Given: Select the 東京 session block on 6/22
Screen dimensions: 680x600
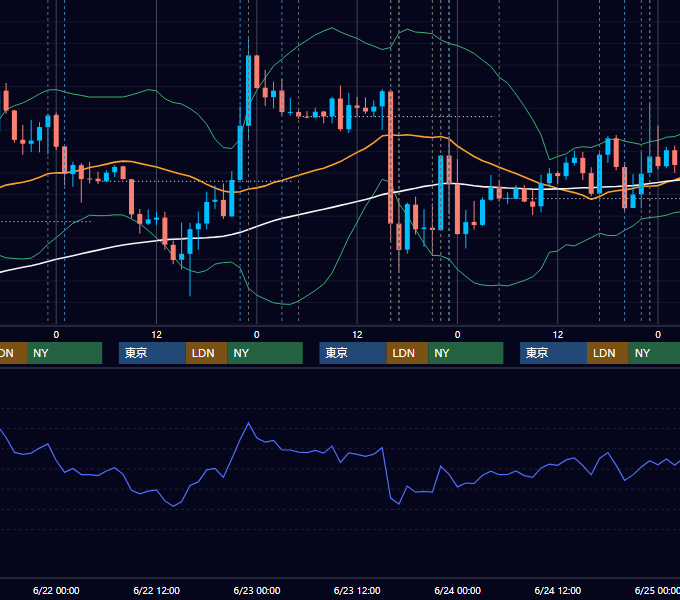Looking at the screenshot, I should [152, 353].
